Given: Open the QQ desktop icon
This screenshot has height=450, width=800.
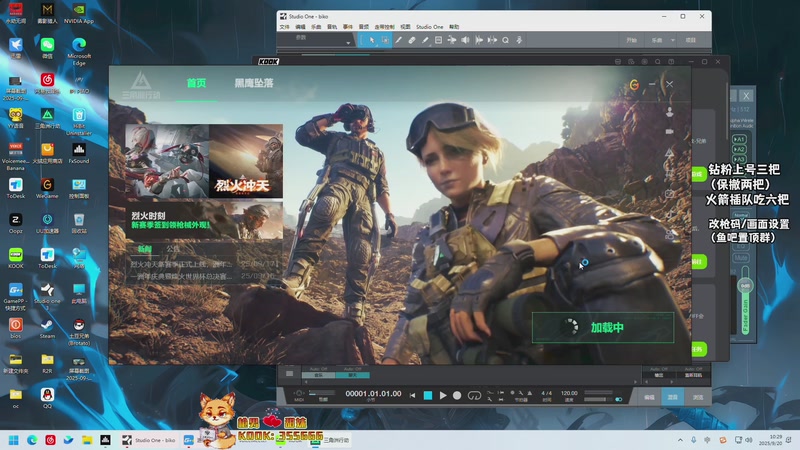Looking at the screenshot, I should click(x=47, y=398).
